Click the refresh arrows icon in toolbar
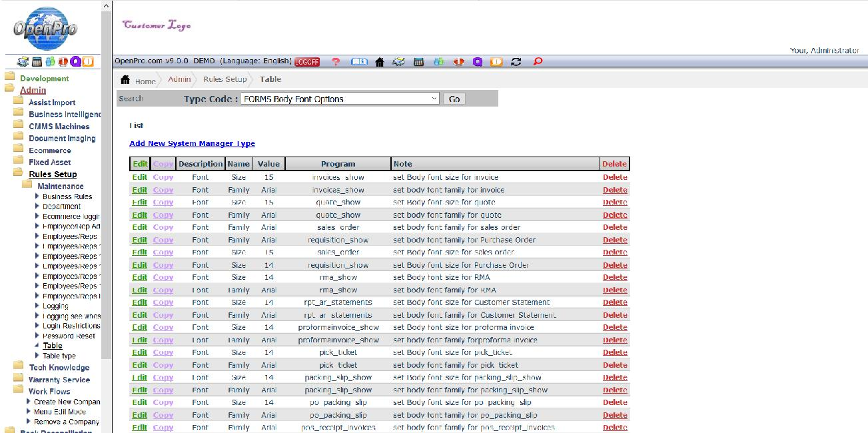Screen dimensions: 868x433 pos(516,61)
